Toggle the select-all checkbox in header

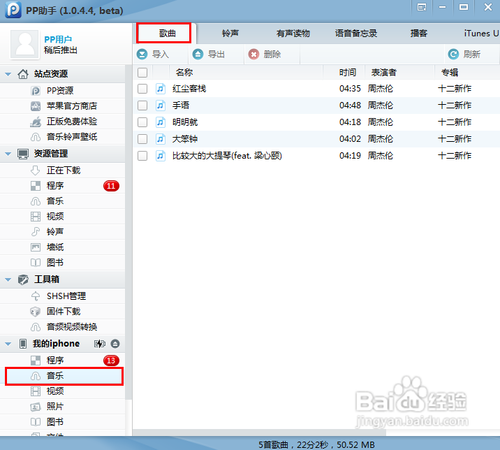point(142,73)
